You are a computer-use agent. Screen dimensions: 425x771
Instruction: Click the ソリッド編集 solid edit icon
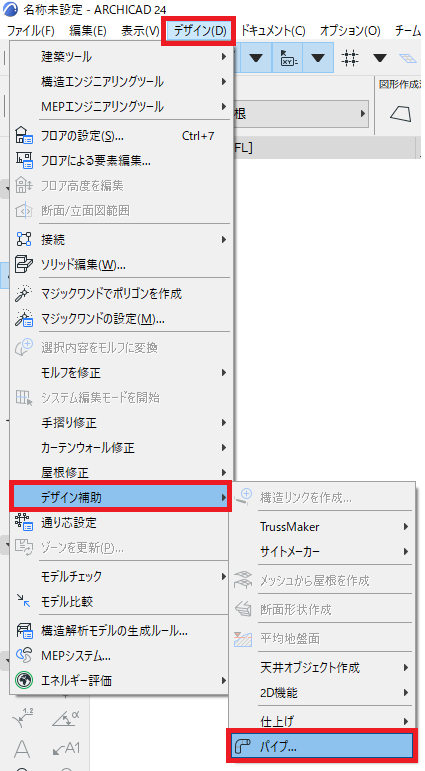pos(24,265)
